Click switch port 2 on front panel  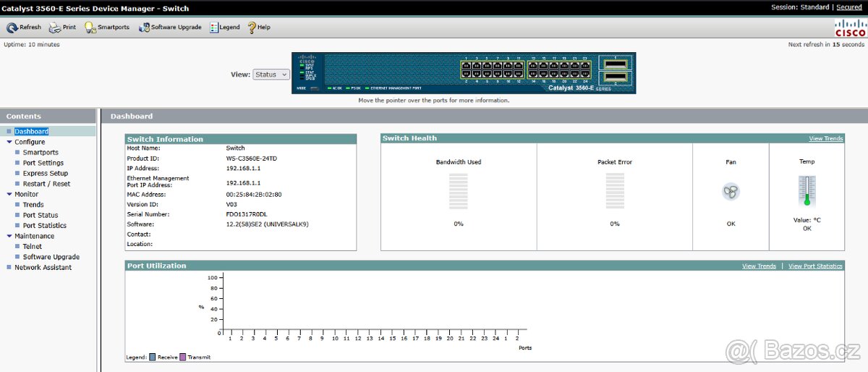pos(466,73)
